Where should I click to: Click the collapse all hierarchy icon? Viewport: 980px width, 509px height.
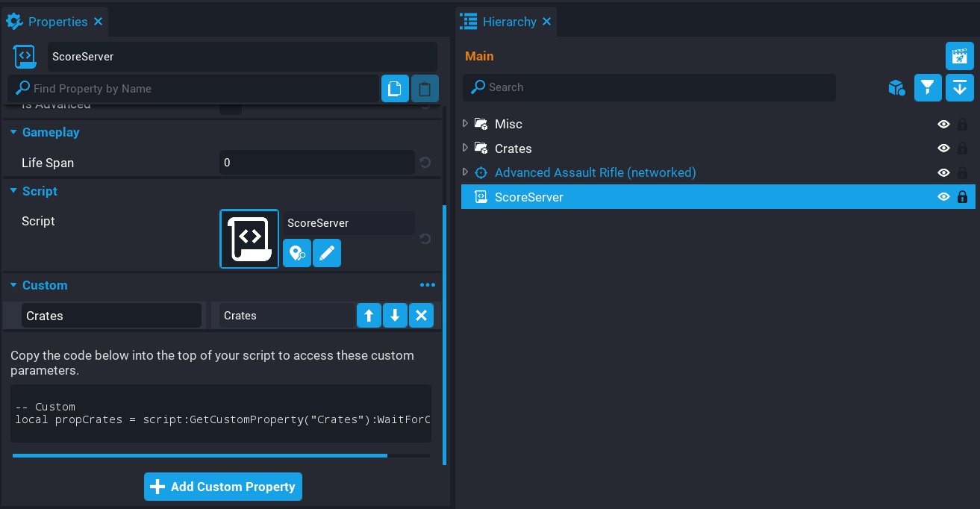959,87
